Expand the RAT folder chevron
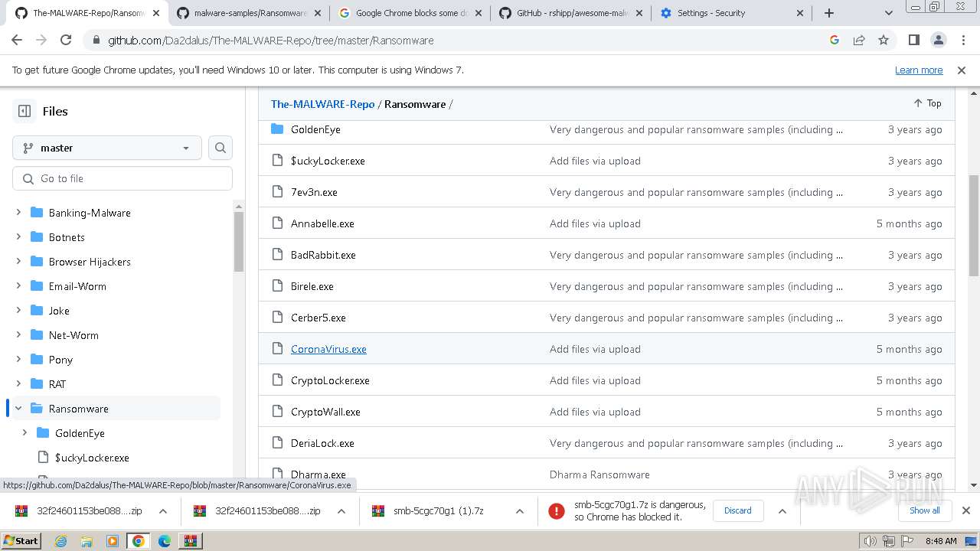This screenshot has width=980, height=551. [x=18, y=384]
